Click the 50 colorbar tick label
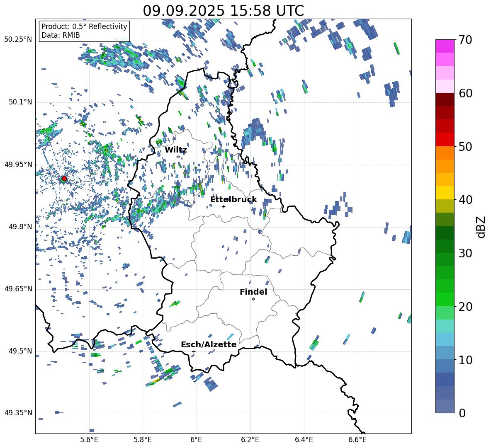The width and height of the screenshot is (491, 448). click(x=465, y=147)
